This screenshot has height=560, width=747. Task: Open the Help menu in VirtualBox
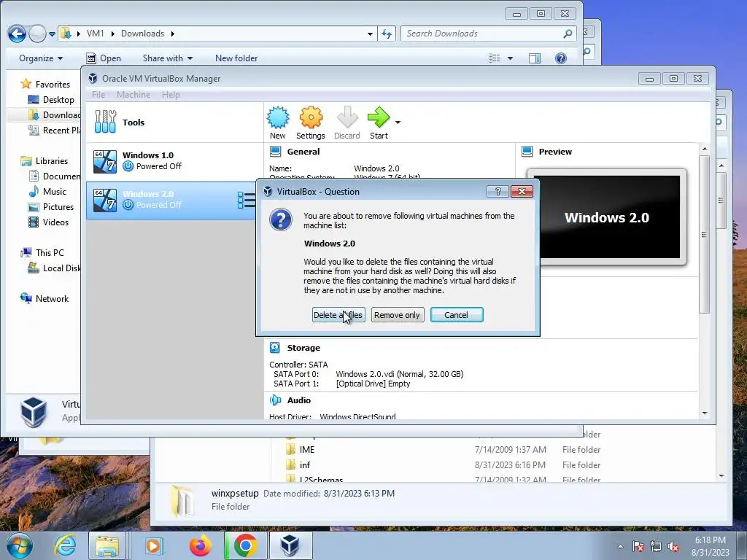click(171, 95)
